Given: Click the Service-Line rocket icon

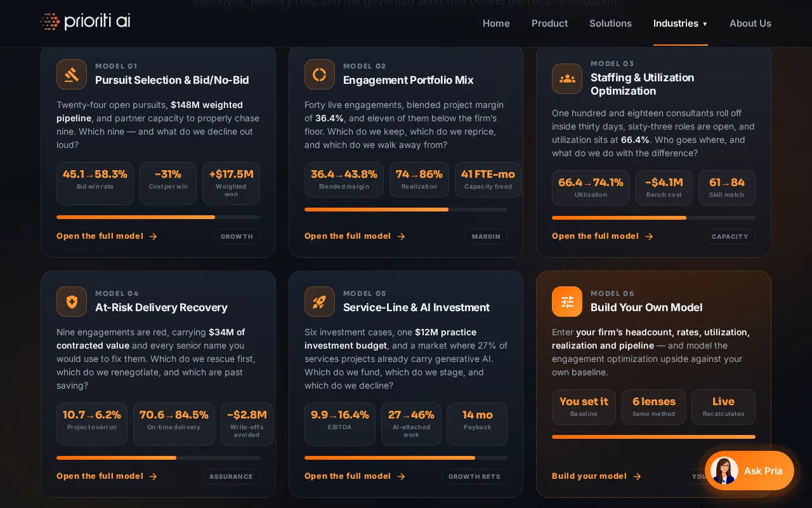Looking at the screenshot, I should [320, 302].
